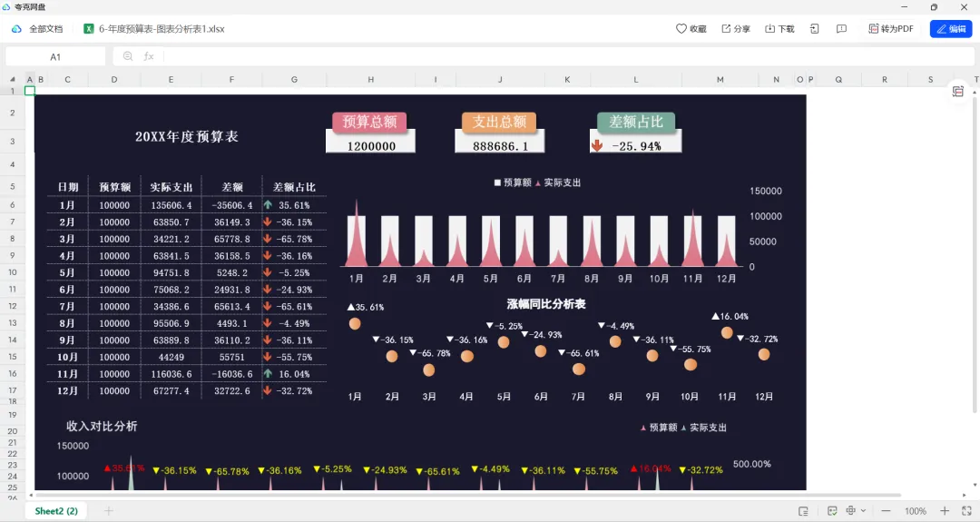This screenshot has height=522, width=980.
Task: Click the 预算额 legend entry of the top chart
Action: (513, 182)
